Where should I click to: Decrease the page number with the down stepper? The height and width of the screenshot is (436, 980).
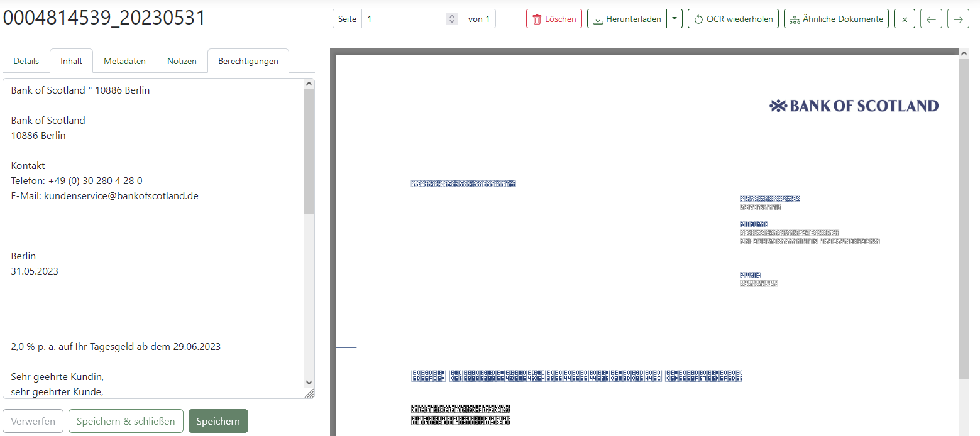451,22
